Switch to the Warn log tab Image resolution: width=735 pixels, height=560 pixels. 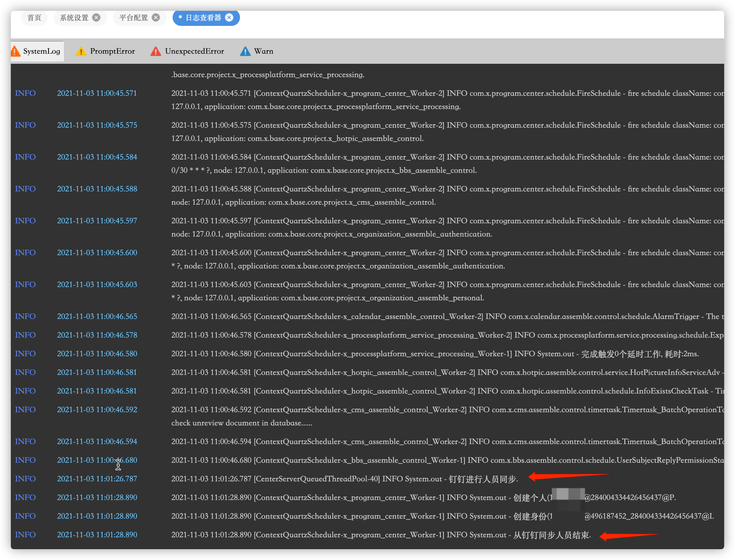(263, 51)
